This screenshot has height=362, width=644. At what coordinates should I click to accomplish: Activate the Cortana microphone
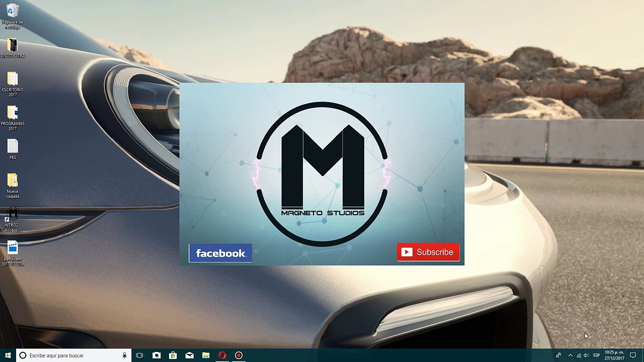pos(124,355)
